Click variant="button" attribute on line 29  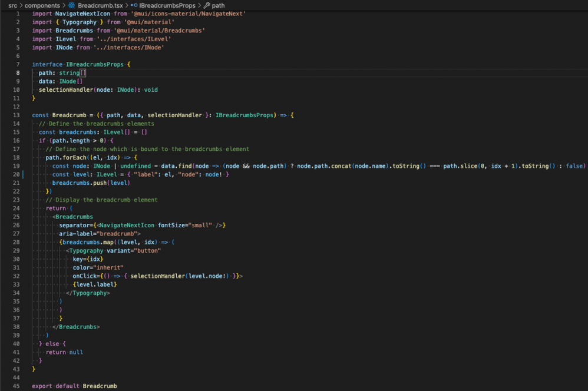(134, 251)
